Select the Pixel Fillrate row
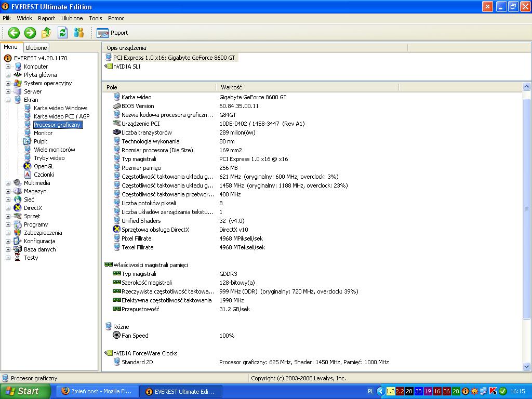 [x=312, y=238]
